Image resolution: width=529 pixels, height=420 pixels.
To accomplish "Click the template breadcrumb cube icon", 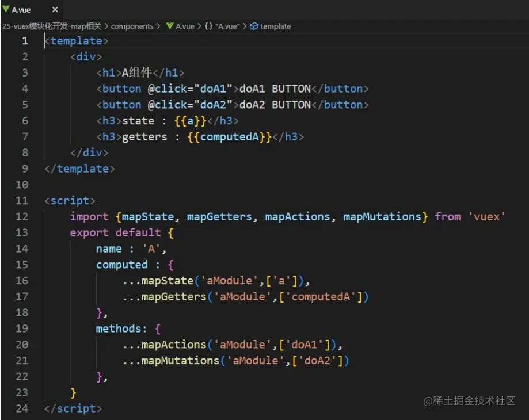I will (254, 26).
